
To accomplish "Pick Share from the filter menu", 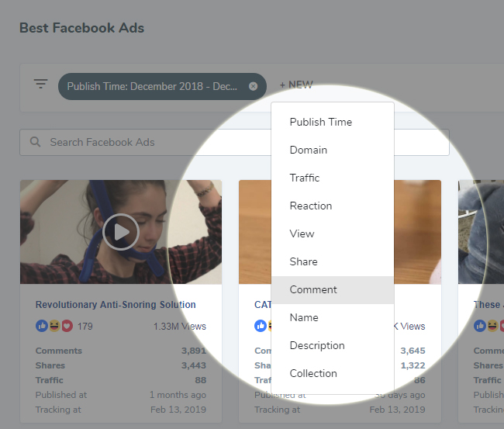I will pyautogui.click(x=333, y=261).
